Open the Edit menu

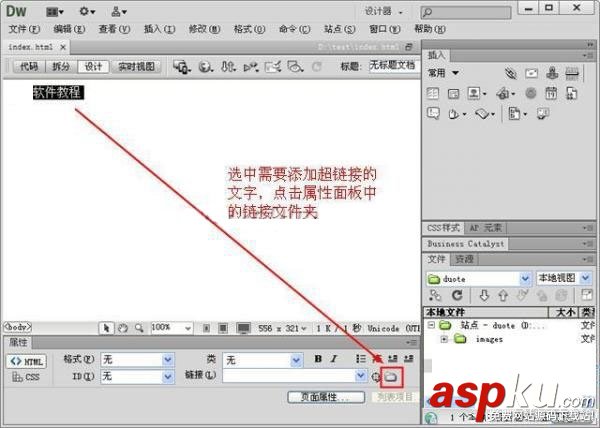pos(69,29)
